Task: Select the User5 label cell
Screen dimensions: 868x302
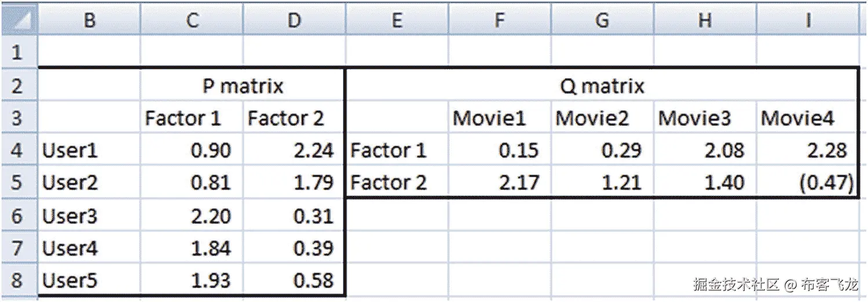Action: coord(89,281)
